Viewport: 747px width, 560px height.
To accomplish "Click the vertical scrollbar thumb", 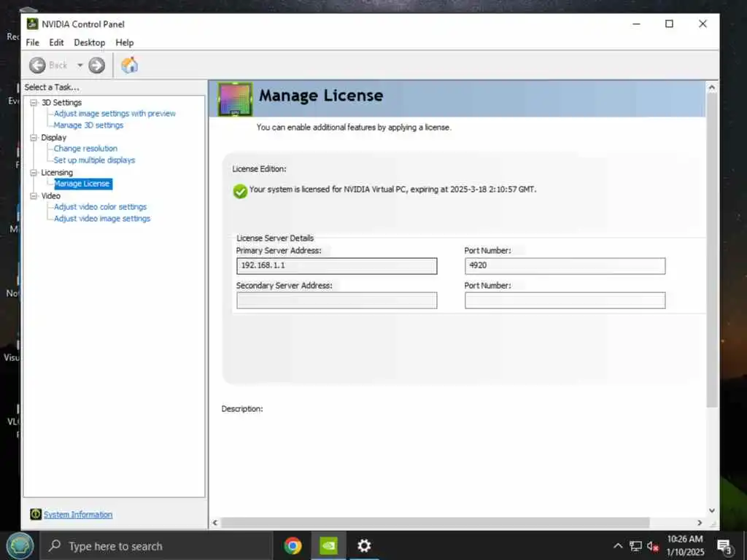I will coord(712,250).
